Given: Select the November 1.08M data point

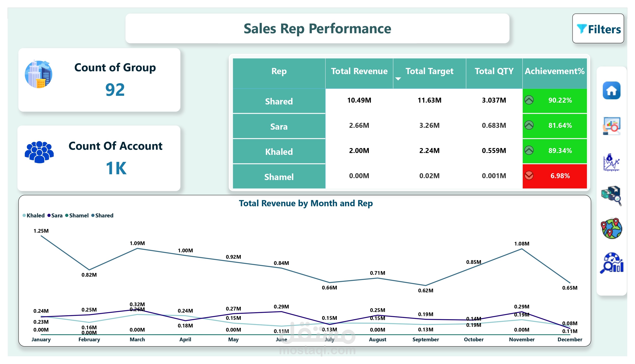Looking at the screenshot, I should point(522,249).
